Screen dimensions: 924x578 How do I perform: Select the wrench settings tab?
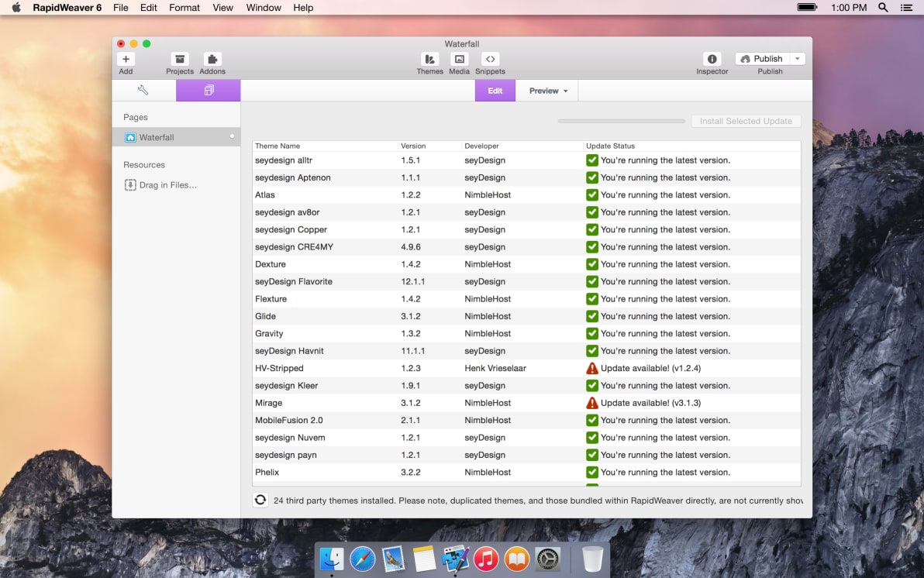tap(143, 90)
